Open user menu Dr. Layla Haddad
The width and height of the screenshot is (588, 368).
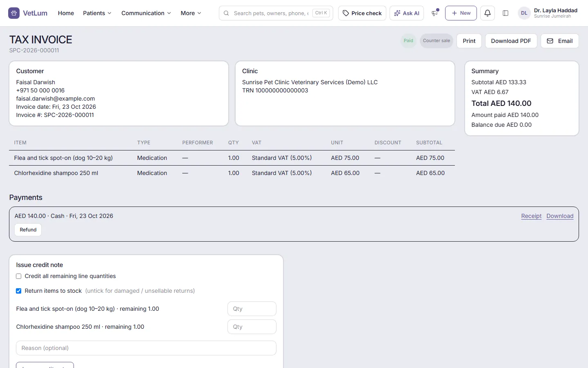click(x=548, y=13)
